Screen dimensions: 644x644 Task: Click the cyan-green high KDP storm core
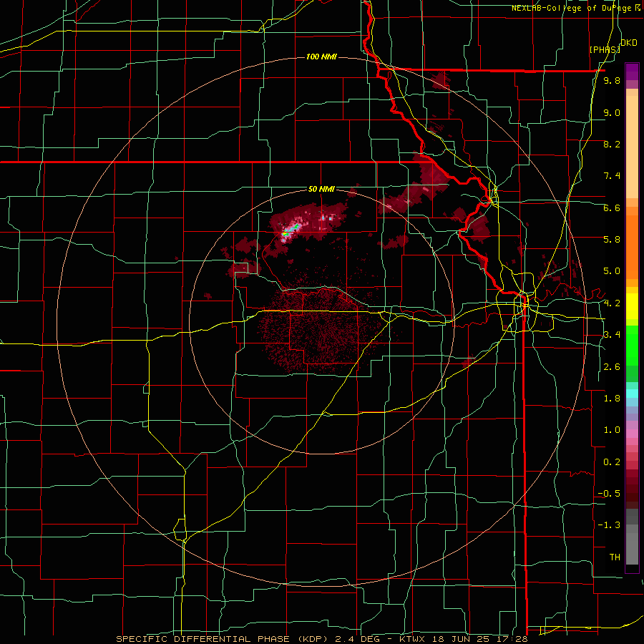pos(289,230)
